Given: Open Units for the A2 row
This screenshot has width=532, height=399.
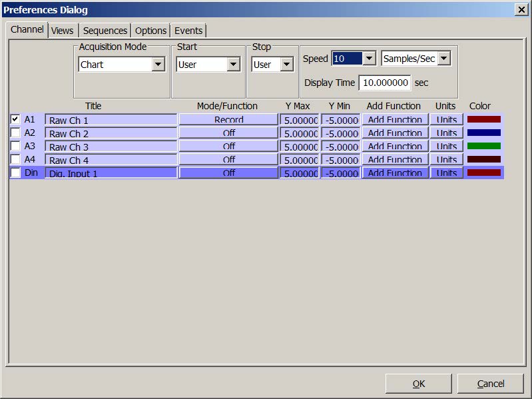Looking at the screenshot, I should 446,133.
